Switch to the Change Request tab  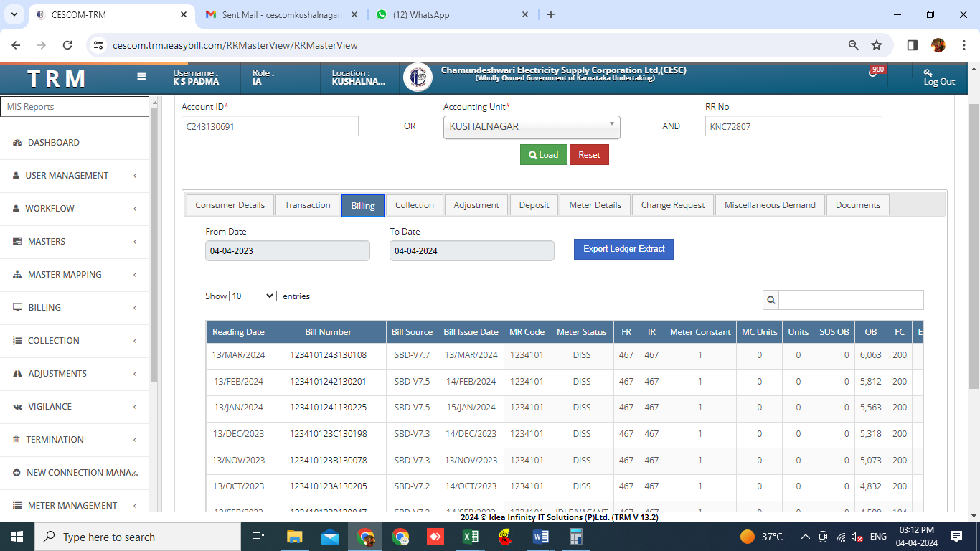pos(673,205)
